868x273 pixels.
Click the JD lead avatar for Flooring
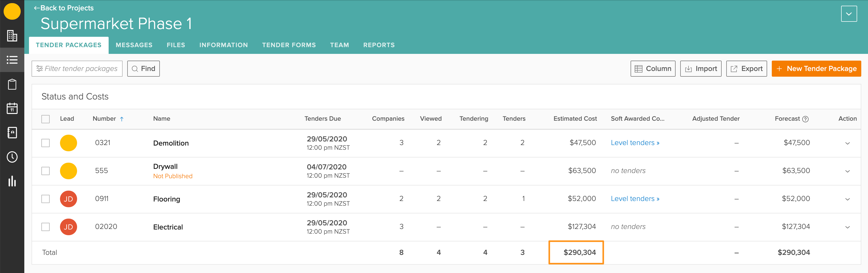click(x=68, y=199)
